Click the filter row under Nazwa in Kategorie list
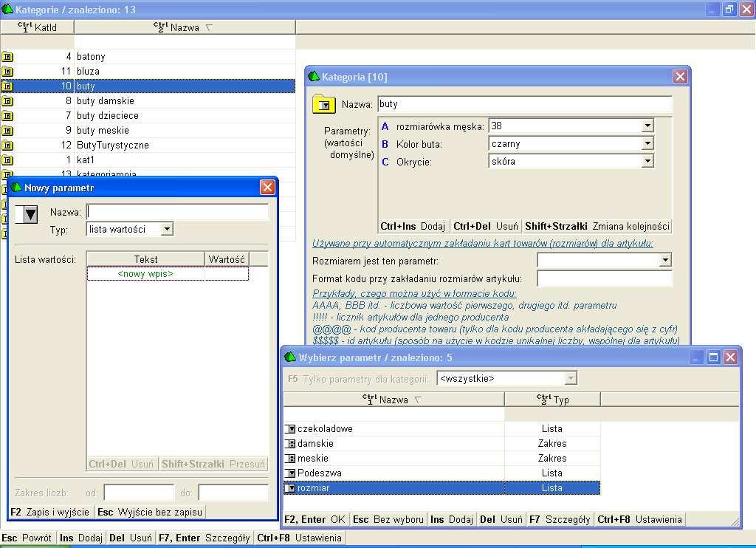The width and height of the screenshot is (756, 548). coord(185,41)
